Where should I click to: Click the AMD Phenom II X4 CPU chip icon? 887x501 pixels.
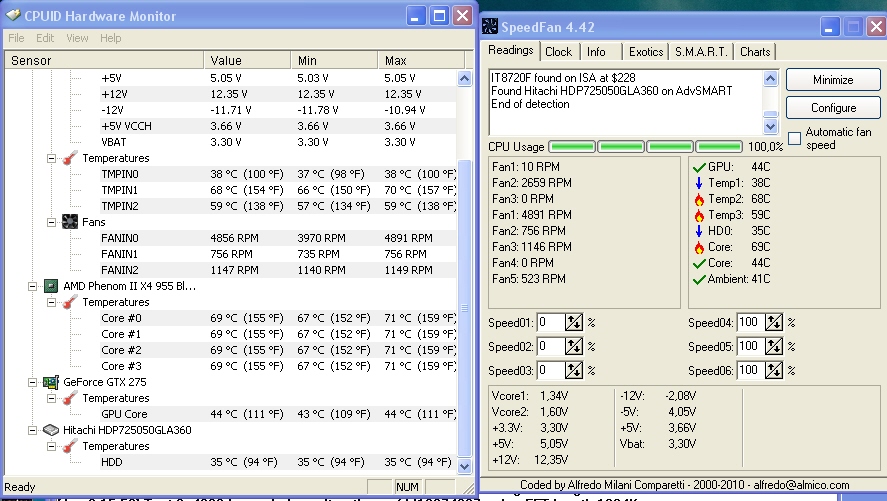click(x=50, y=286)
